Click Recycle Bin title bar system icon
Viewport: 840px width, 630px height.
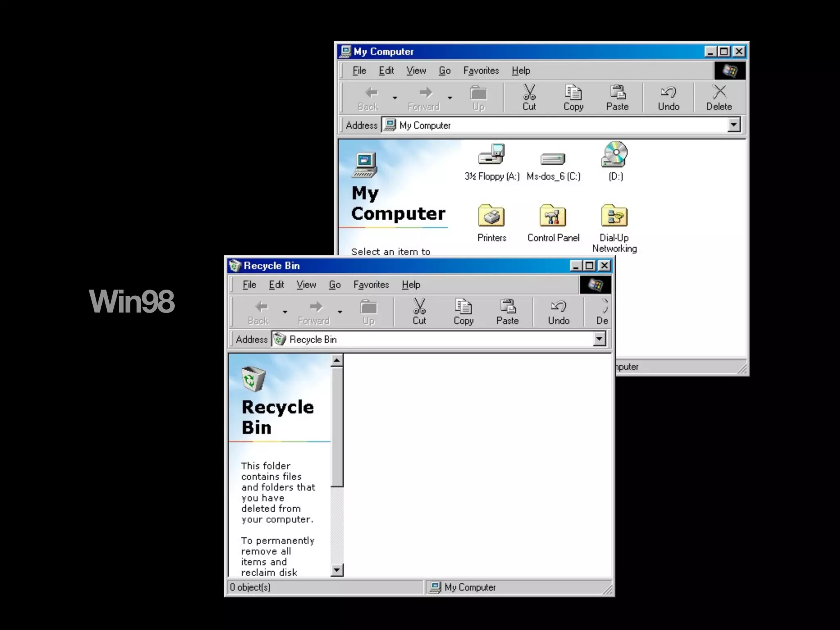coord(235,265)
